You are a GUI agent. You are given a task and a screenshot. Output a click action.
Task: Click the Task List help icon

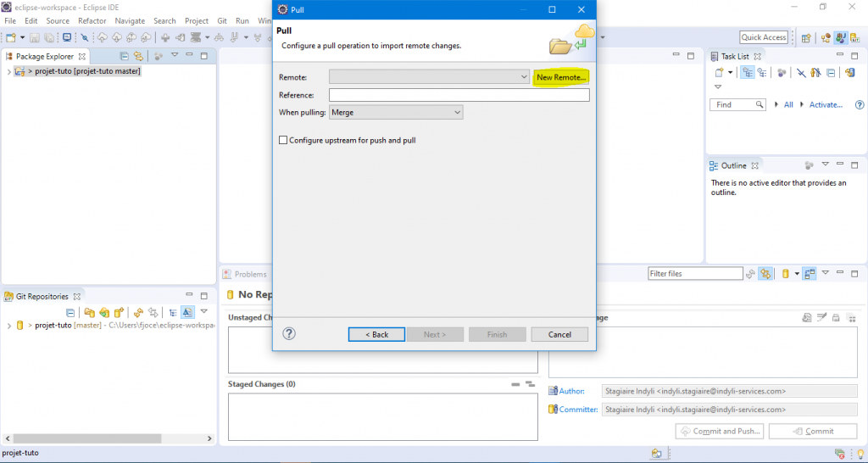(x=860, y=104)
